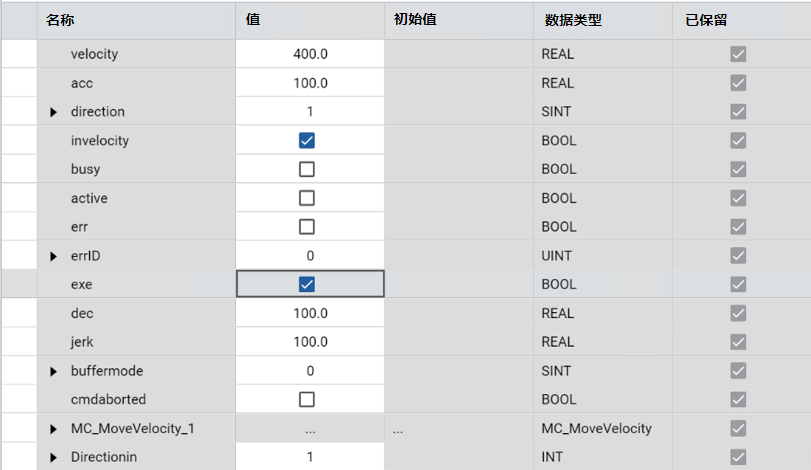Image resolution: width=811 pixels, height=470 pixels.
Task: Toggle the retained checkbox for dec
Action: point(738,313)
